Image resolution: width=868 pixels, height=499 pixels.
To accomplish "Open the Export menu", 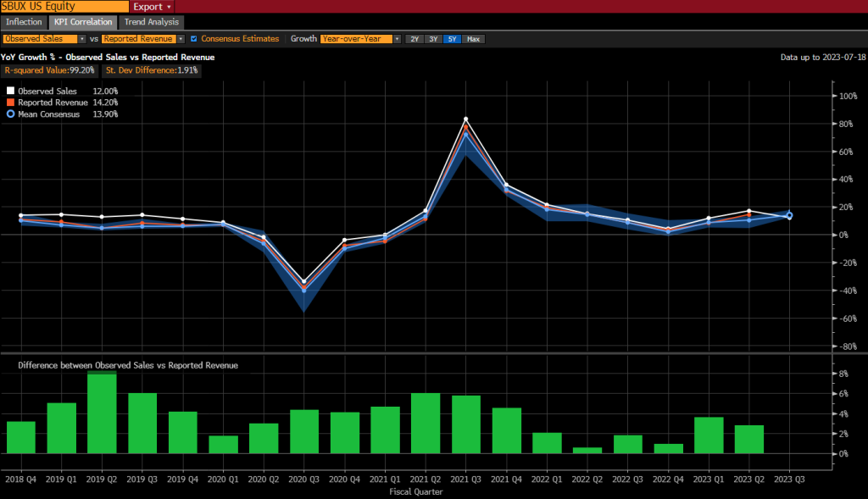I will [150, 6].
